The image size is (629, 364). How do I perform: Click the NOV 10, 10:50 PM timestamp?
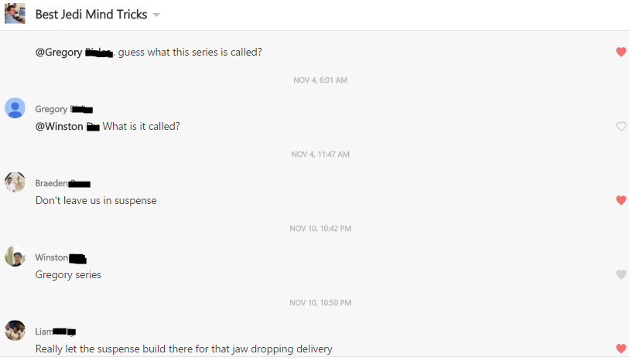(x=320, y=303)
